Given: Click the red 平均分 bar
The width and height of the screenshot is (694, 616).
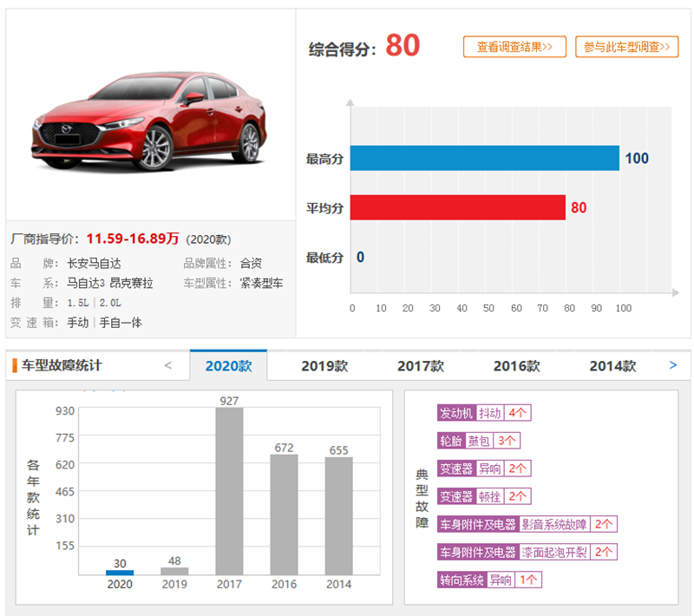Looking at the screenshot, I should coord(458,207).
